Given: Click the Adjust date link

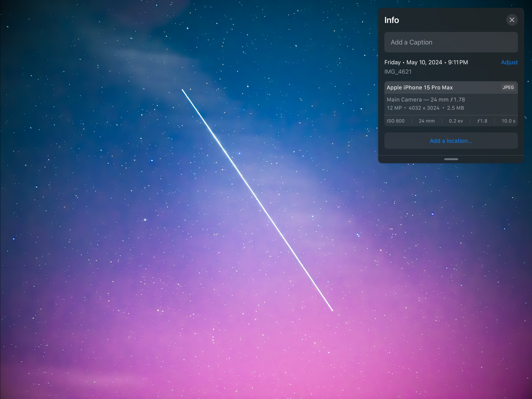Looking at the screenshot, I should [509, 62].
